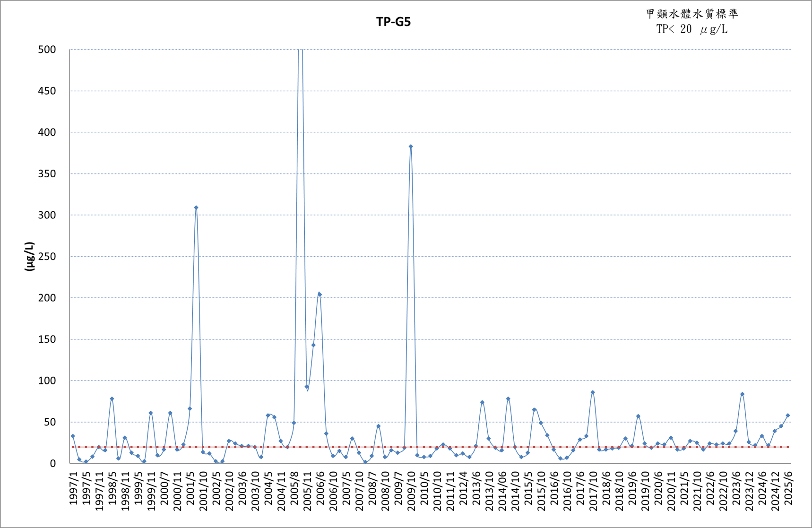
Task: Click the 2009/10 peak data point near 383
Action: [x=411, y=147]
